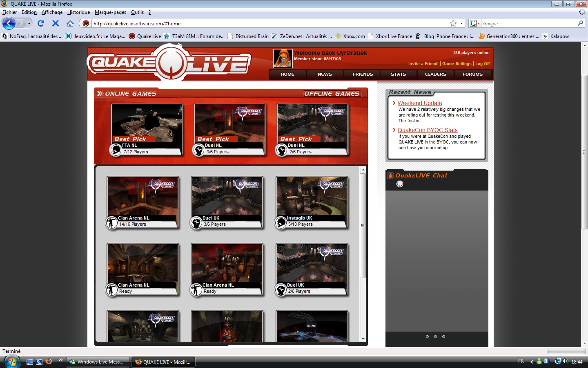The width and height of the screenshot is (588, 368).
Task: Open the NEWS tab
Action: coord(325,74)
